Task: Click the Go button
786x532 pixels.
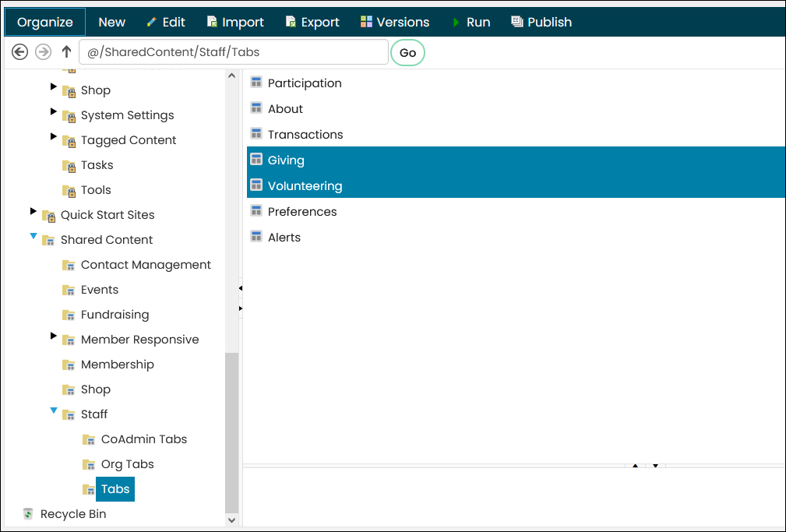Action: (x=407, y=53)
